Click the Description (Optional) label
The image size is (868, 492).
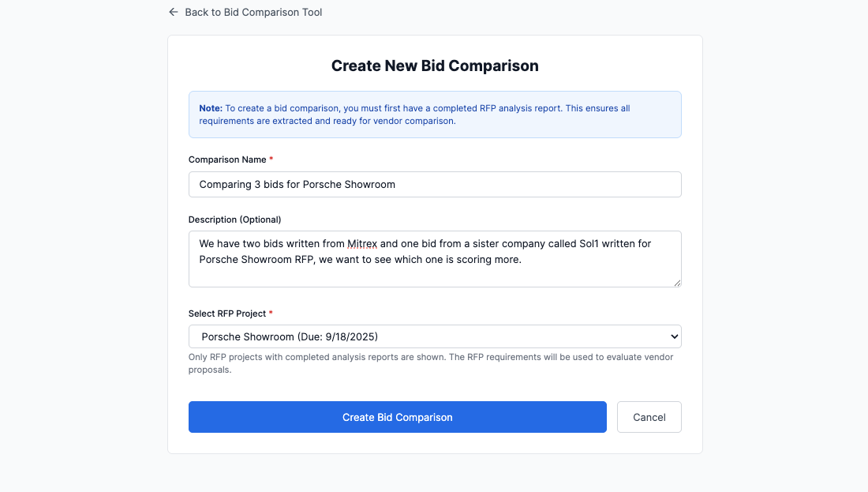[x=234, y=220]
